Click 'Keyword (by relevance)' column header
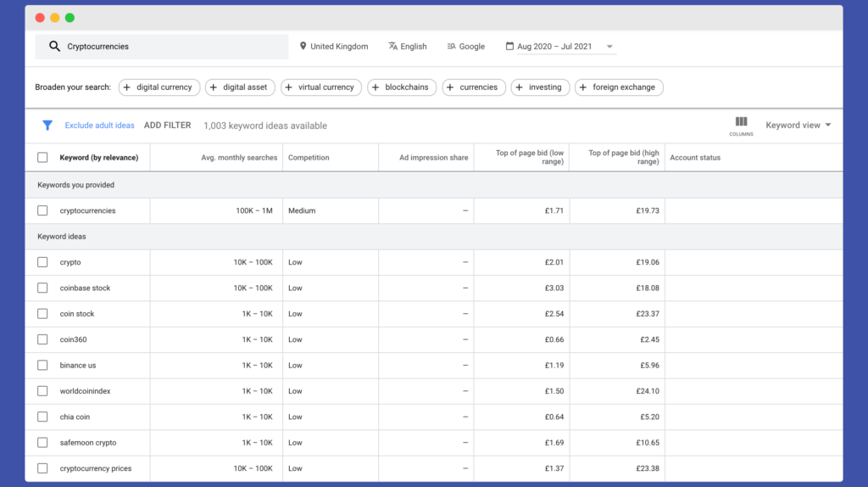The image size is (868, 487). [99, 158]
